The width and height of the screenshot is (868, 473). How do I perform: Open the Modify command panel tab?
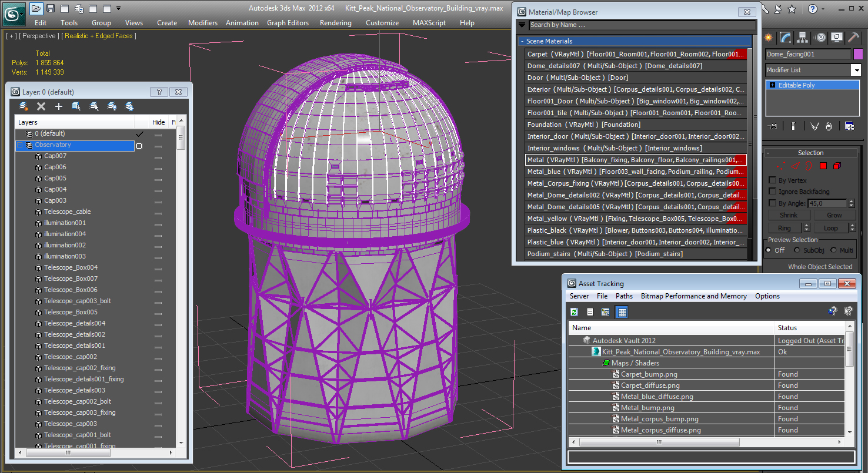pyautogui.click(x=786, y=38)
